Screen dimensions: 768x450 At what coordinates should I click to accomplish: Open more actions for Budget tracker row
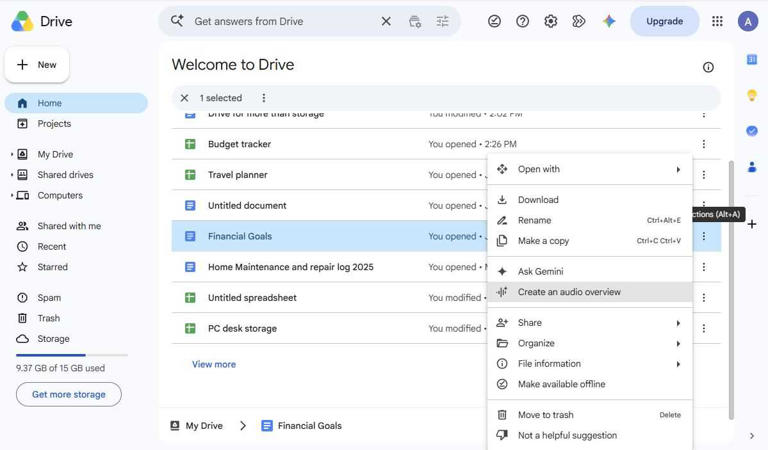coord(704,144)
